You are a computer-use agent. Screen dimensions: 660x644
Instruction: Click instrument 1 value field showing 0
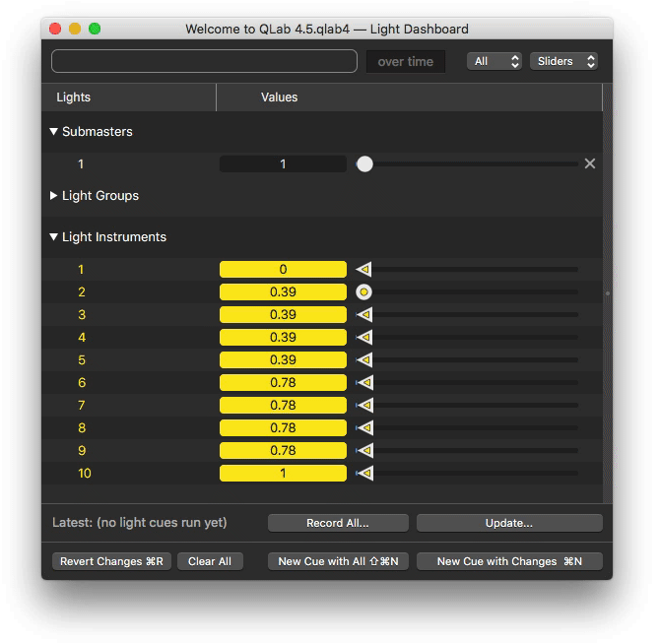(x=283, y=269)
